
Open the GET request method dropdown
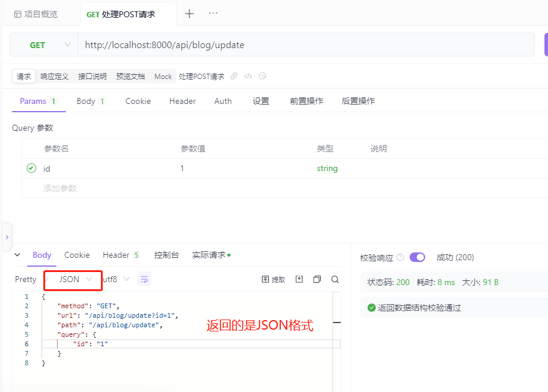pos(44,45)
